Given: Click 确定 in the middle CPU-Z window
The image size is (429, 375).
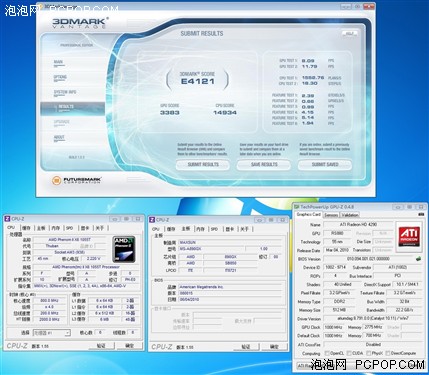Looking at the screenshot, I should (x=274, y=347).
